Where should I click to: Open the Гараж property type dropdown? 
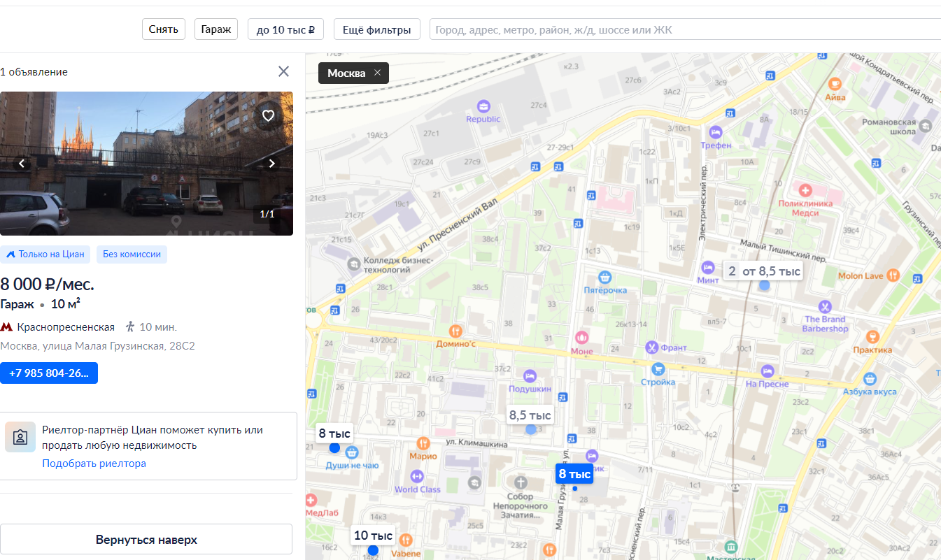pos(216,29)
